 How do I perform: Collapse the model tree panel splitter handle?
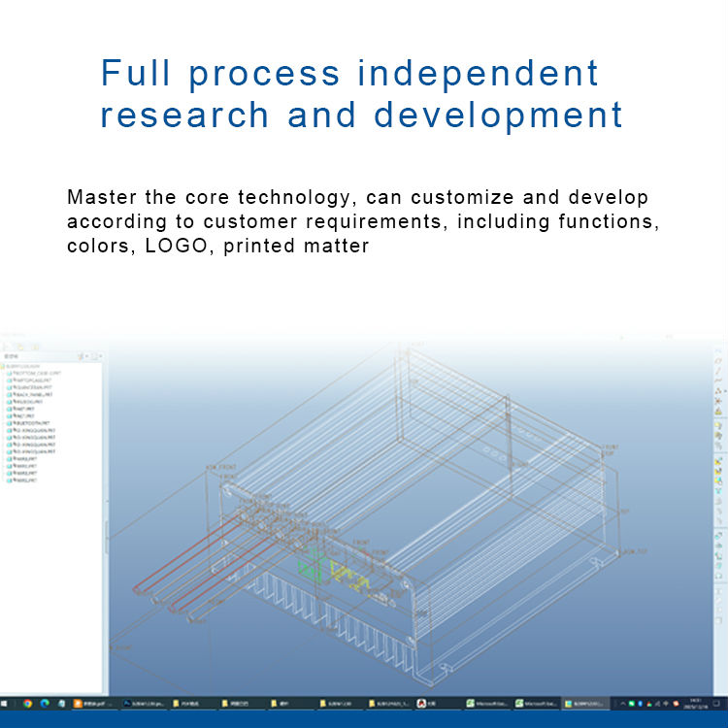(106, 537)
